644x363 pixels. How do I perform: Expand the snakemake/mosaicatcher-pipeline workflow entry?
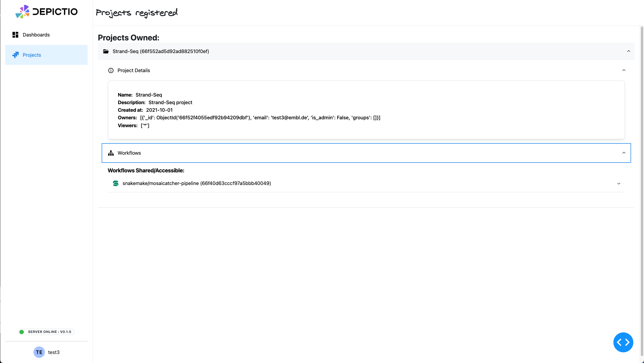click(619, 183)
